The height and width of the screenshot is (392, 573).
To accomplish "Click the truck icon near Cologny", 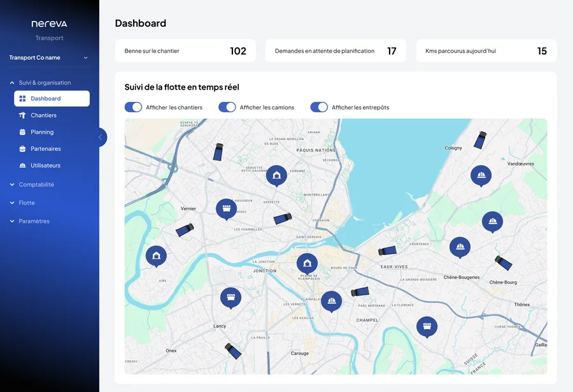I will click(x=480, y=140).
